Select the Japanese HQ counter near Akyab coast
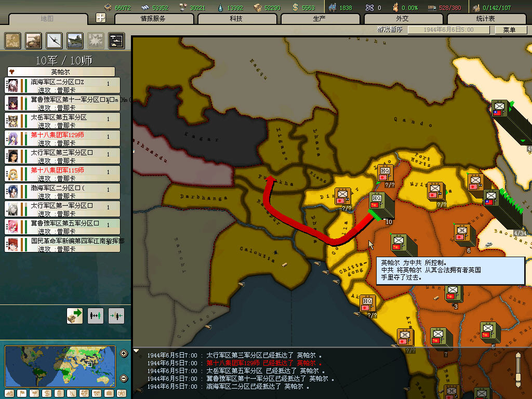This screenshot has height=399, width=532. tap(368, 303)
